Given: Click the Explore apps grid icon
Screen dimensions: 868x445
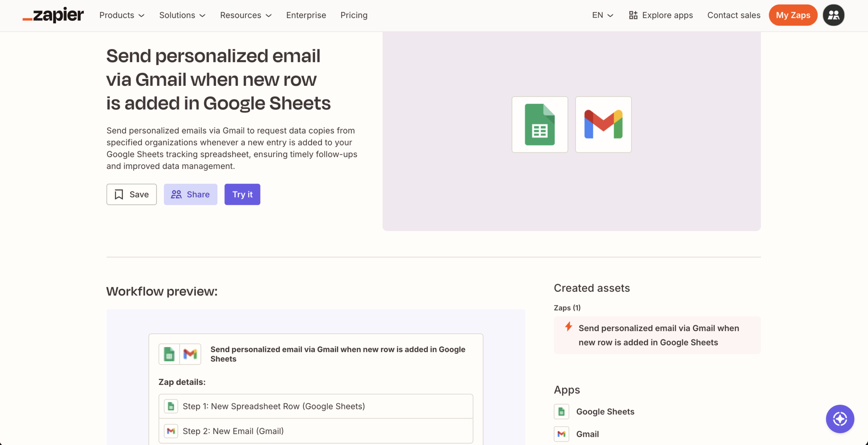Looking at the screenshot, I should coord(633,15).
